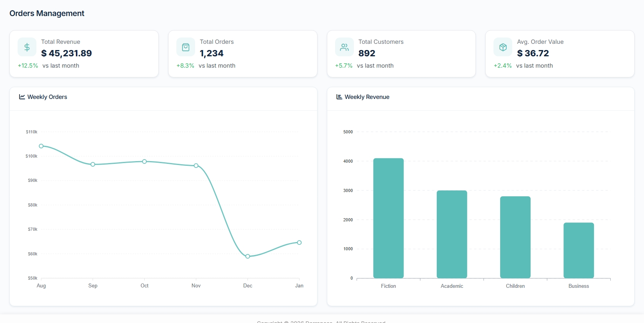Click the line chart icon beside Weekly Orders

(22, 97)
